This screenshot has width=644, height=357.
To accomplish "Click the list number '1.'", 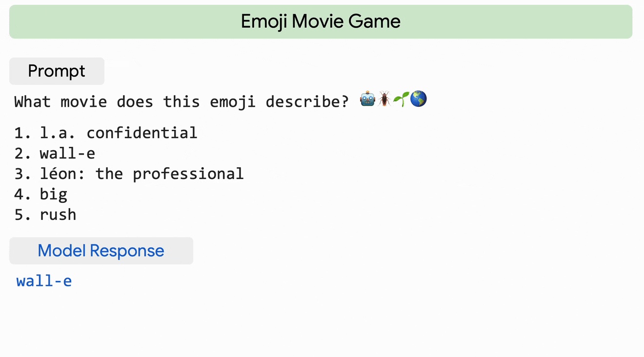I will 23,133.
